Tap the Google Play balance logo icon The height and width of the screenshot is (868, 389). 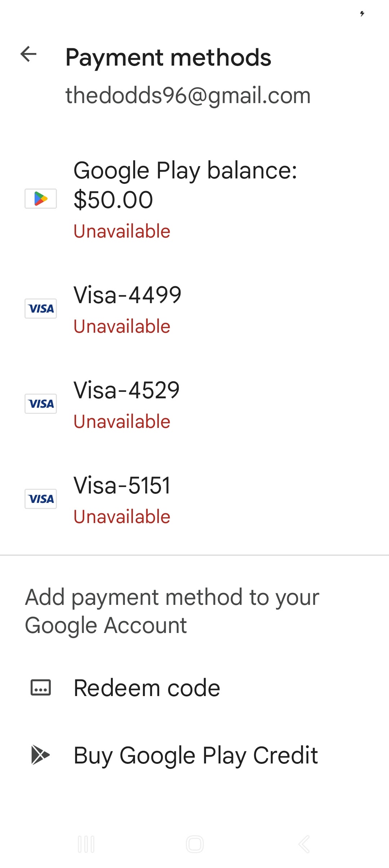(x=41, y=199)
